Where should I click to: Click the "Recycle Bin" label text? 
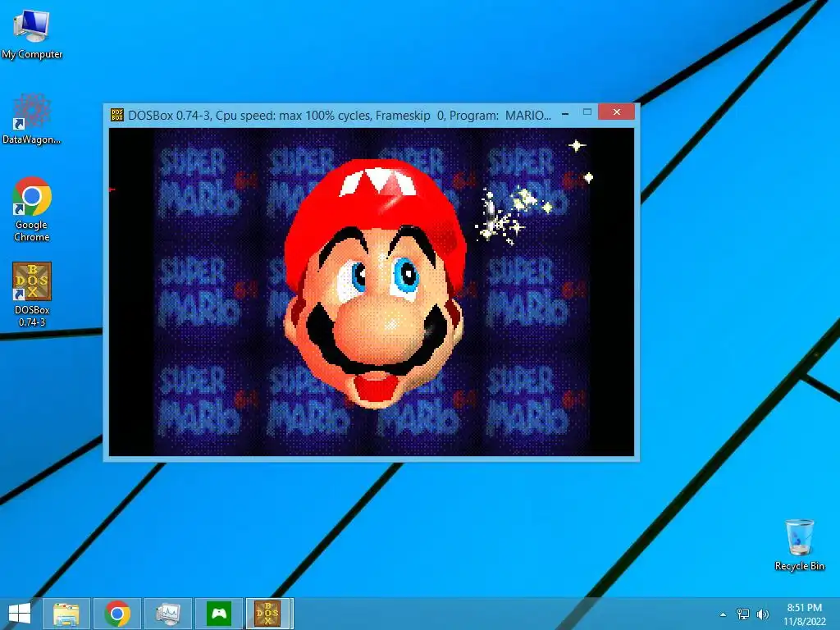point(799,566)
